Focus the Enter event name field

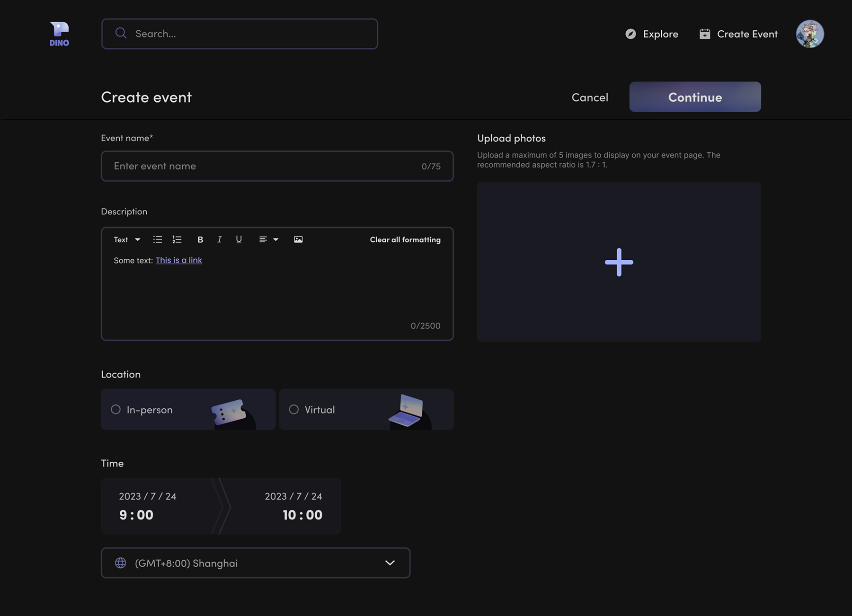[x=265, y=166]
